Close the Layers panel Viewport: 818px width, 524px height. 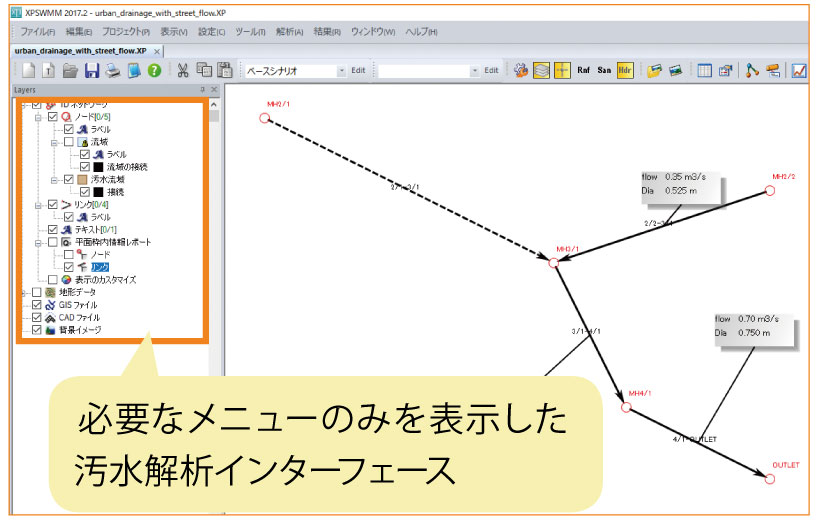[x=214, y=90]
